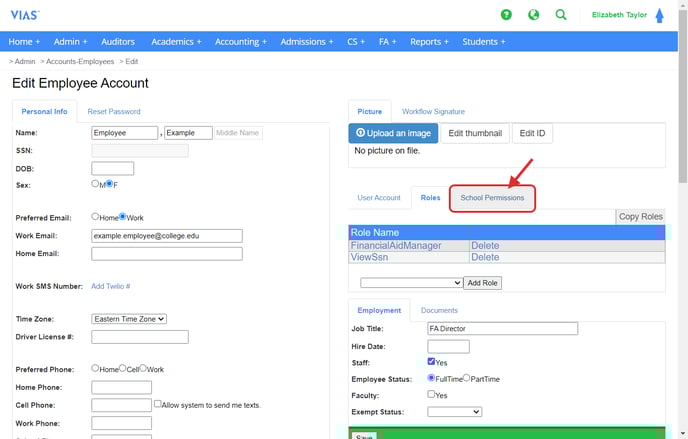The image size is (688, 439).
Task: Click the Add Role button
Action: pos(483,283)
